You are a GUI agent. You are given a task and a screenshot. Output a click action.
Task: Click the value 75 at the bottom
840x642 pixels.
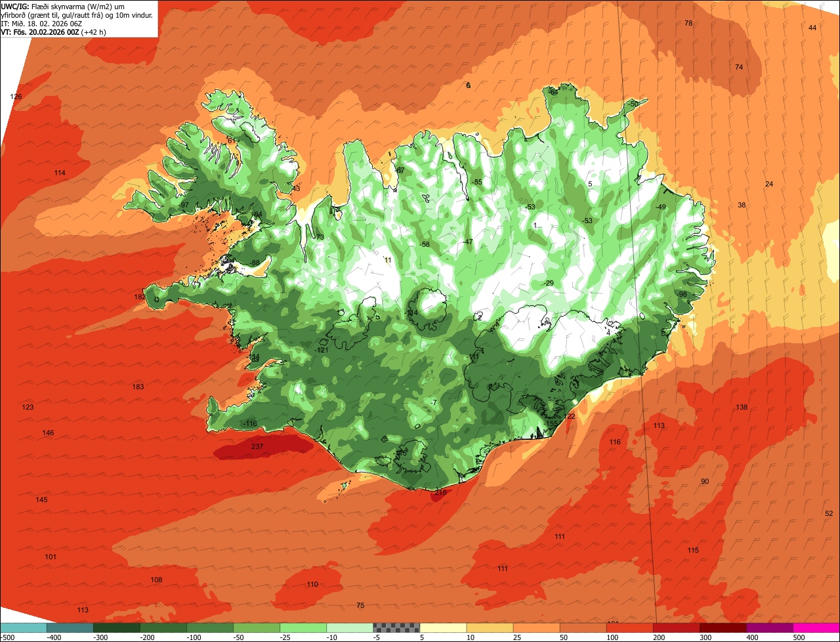click(x=360, y=605)
